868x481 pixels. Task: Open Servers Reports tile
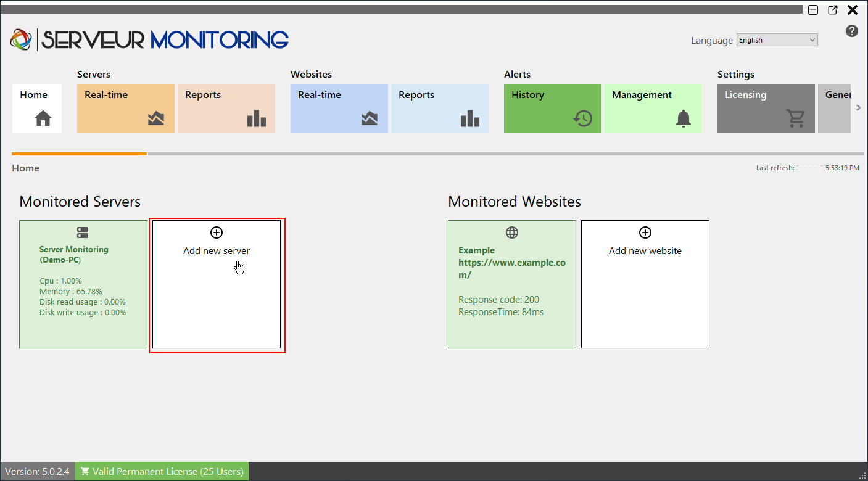226,109
